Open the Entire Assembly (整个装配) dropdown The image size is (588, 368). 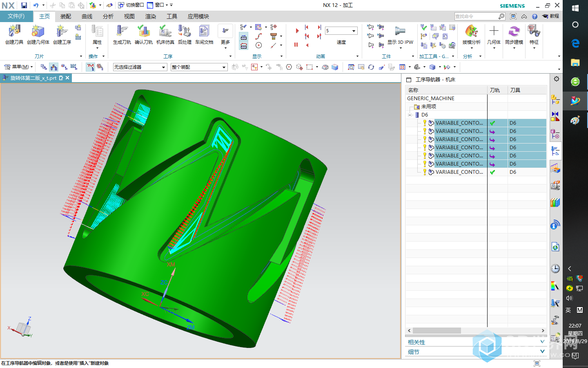[199, 67]
